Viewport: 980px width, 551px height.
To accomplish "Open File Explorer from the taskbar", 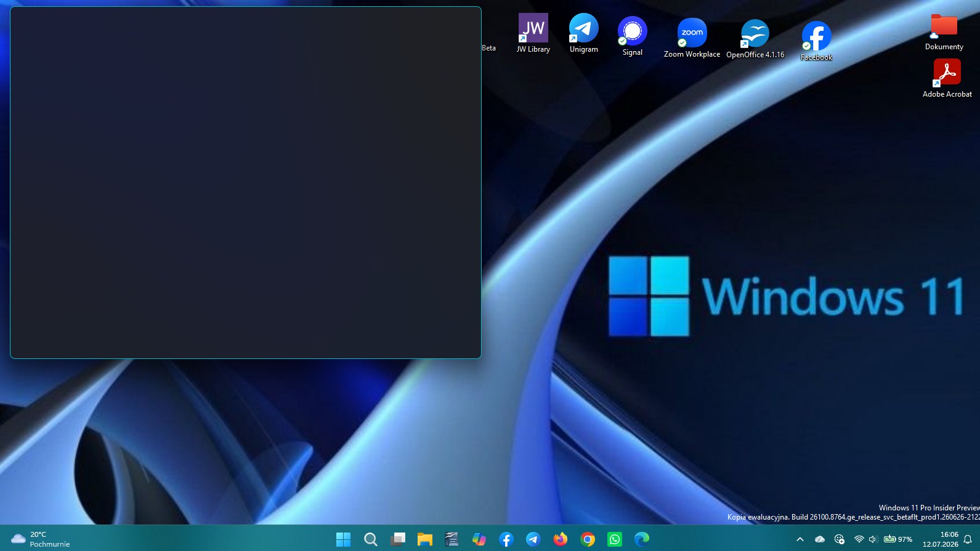I will pos(424,539).
